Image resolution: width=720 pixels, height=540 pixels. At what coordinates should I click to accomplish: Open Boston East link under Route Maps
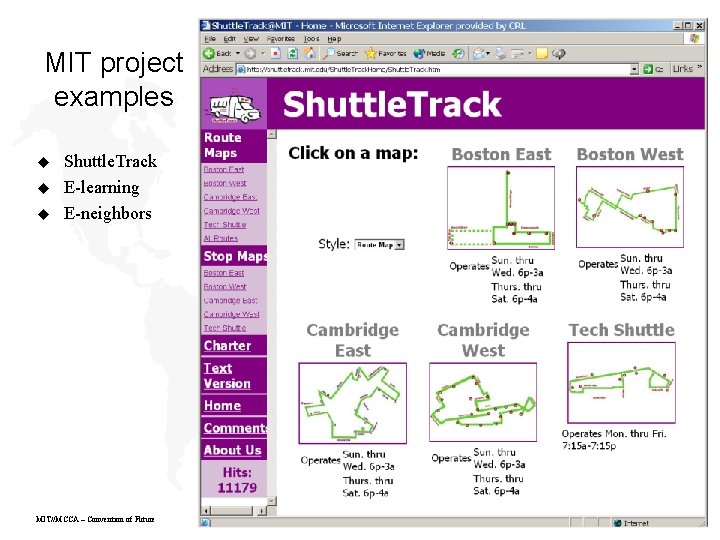coord(224,169)
